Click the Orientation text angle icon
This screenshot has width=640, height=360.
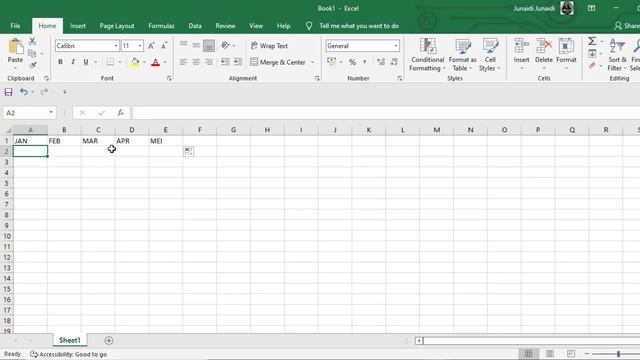(225, 45)
